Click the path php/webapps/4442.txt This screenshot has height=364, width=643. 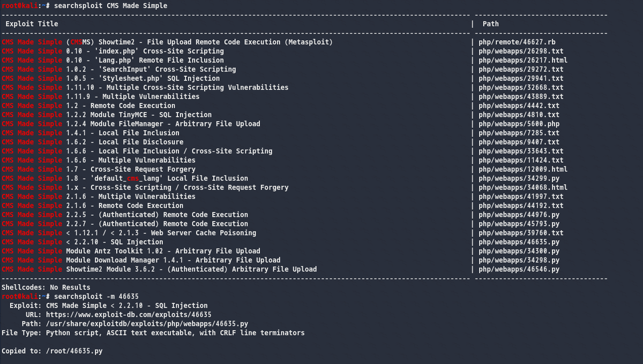coord(519,105)
